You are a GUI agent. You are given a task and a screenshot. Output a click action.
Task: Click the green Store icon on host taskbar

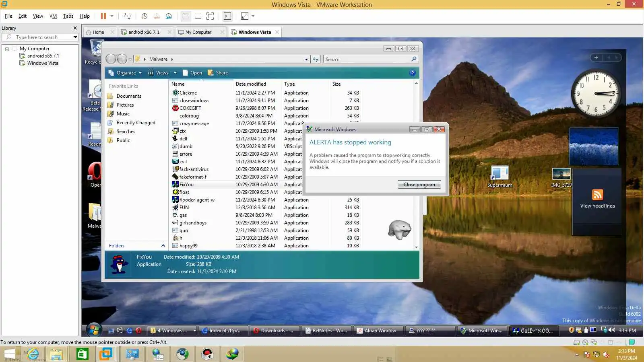coord(82,354)
